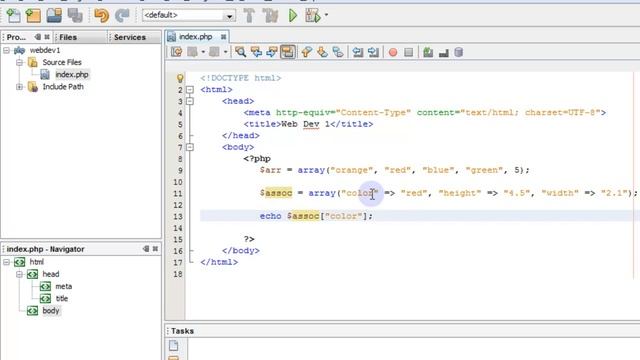Screen dimensions: 640x360
Task: Collapse the body code fold on line 7
Action: (x=190, y=147)
